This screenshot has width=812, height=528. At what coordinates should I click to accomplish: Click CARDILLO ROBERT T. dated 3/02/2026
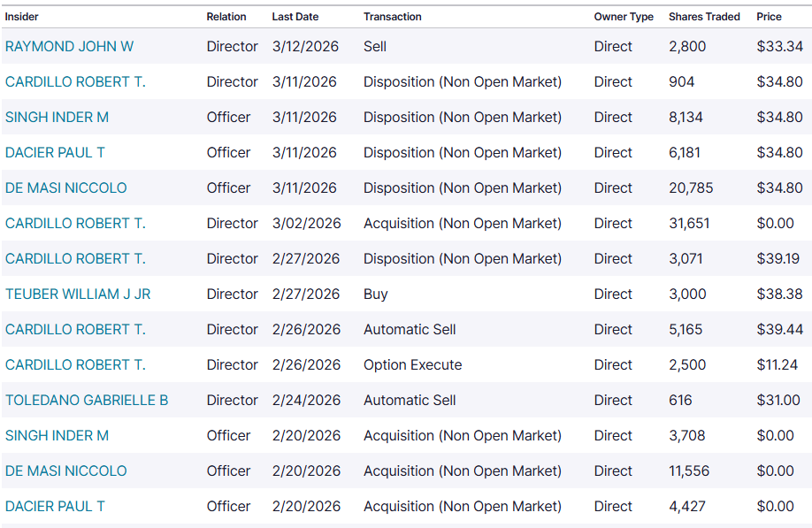coord(75,223)
